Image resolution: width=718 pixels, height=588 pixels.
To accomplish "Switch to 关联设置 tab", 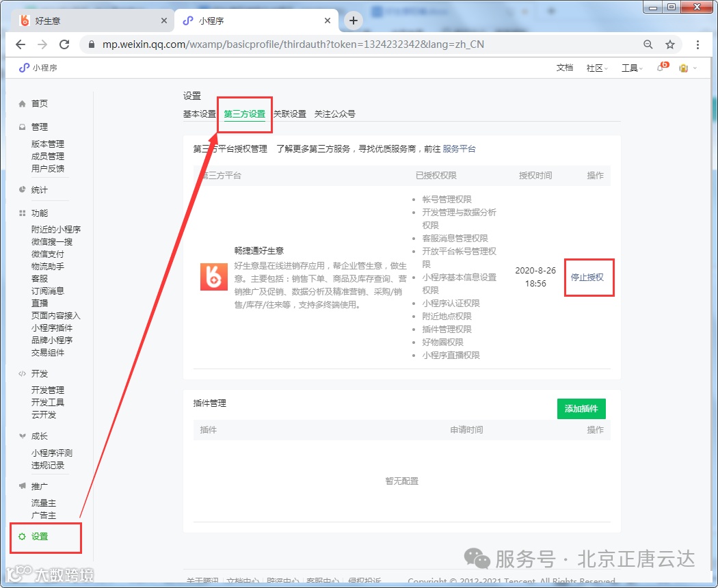I will click(289, 114).
